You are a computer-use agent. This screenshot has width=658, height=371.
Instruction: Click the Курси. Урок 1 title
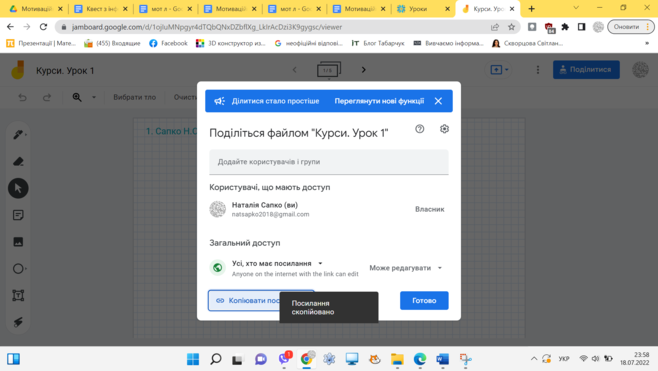65,71
